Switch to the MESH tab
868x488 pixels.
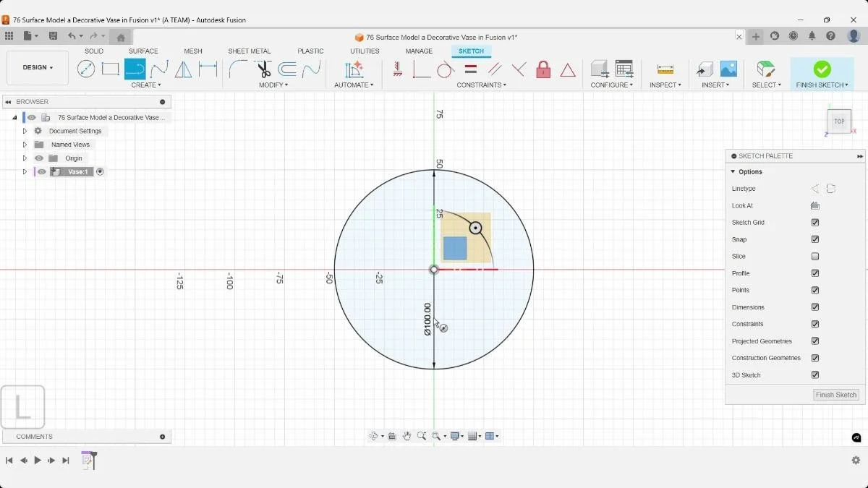(x=193, y=51)
